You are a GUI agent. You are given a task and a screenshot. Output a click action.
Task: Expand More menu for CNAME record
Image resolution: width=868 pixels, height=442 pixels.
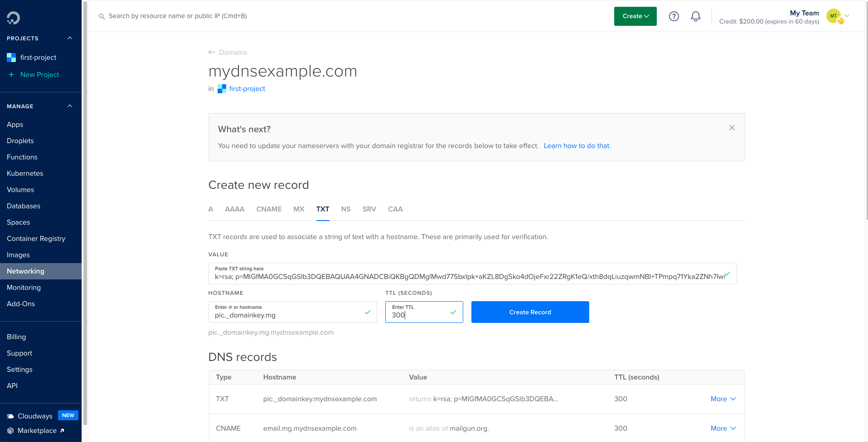click(723, 428)
